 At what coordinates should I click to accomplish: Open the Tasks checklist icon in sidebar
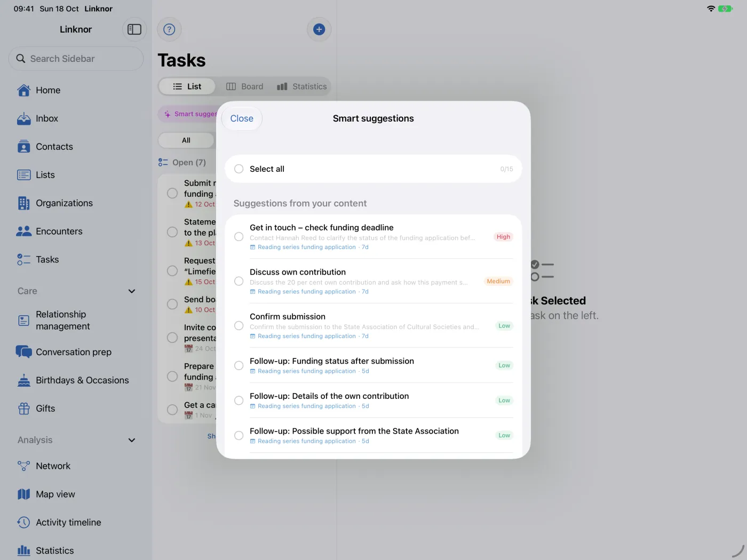click(24, 260)
